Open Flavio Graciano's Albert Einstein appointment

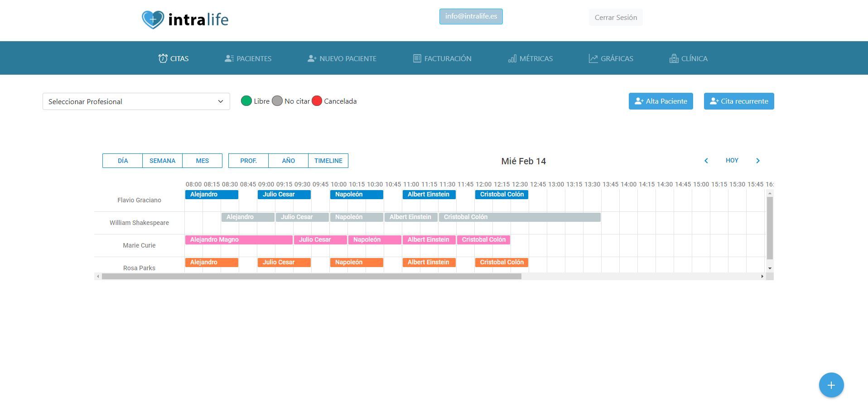429,195
